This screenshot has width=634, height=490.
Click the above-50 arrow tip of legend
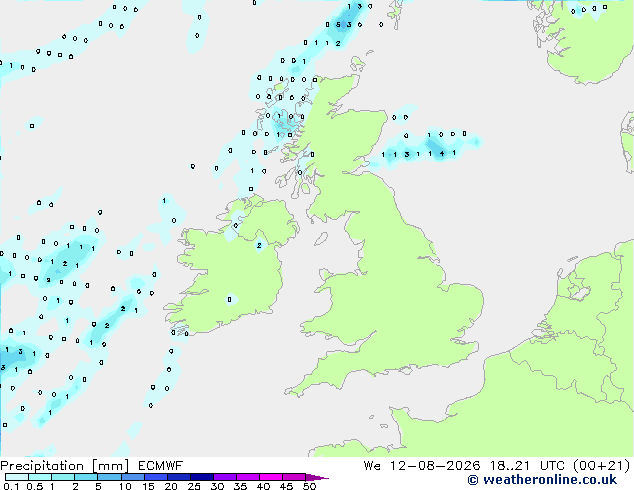coord(317,477)
